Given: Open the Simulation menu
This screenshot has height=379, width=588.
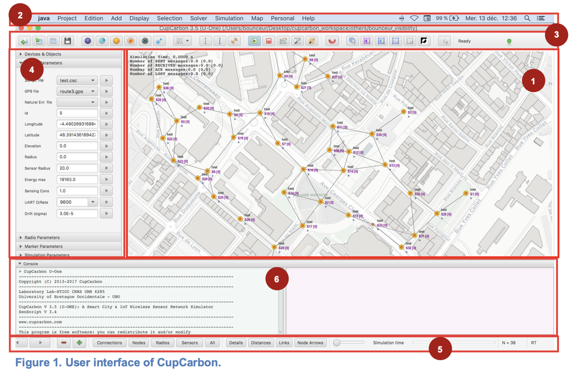Looking at the screenshot, I should tap(229, 18).
